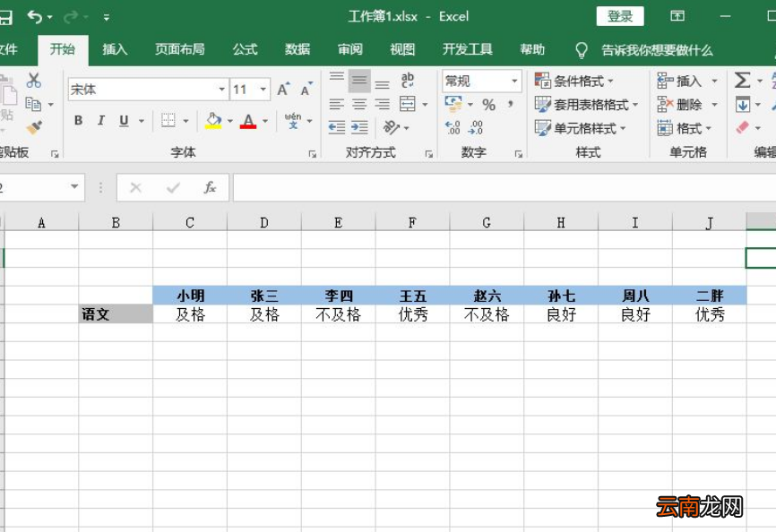The image size is (776, 532).
Task: Toggle align left
Action: [x=337, y=104]
